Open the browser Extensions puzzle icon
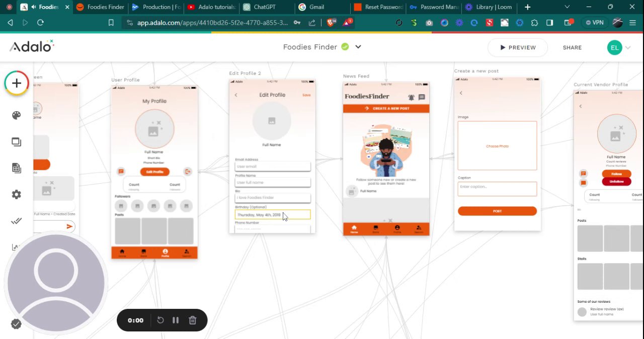 pyautogui.click(x=534, y=23)
